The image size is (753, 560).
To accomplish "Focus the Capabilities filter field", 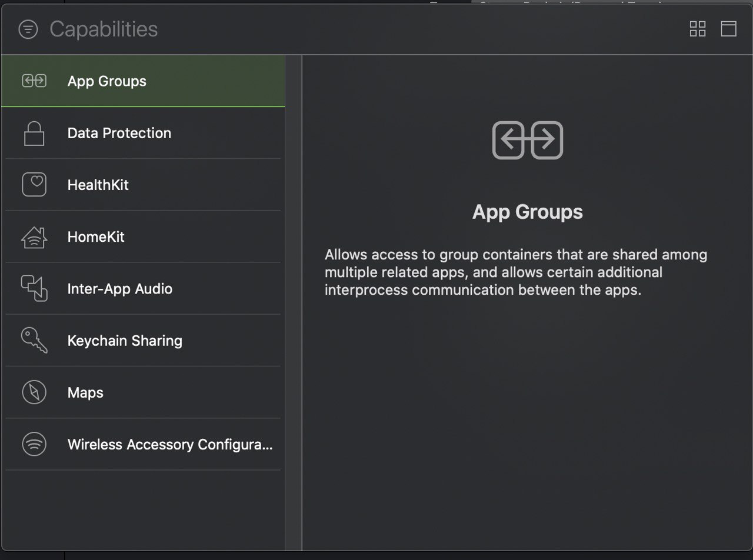I will pos(104,29).
